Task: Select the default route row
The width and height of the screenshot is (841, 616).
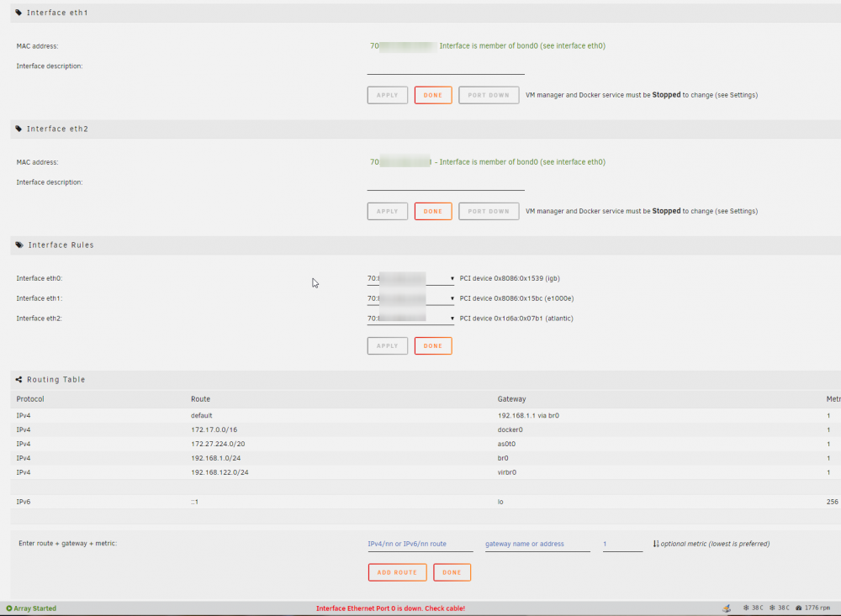Action: tap(426, 415)
